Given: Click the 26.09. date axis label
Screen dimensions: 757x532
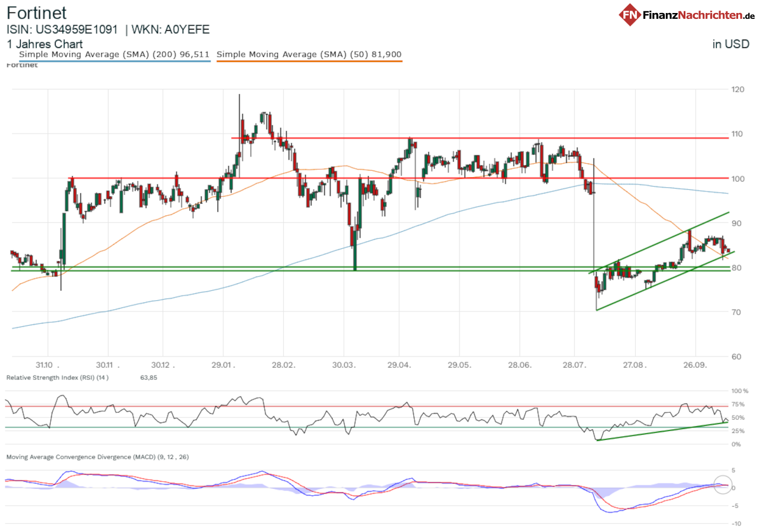Looking at the screenshot, I should click(x=695, y=366).
